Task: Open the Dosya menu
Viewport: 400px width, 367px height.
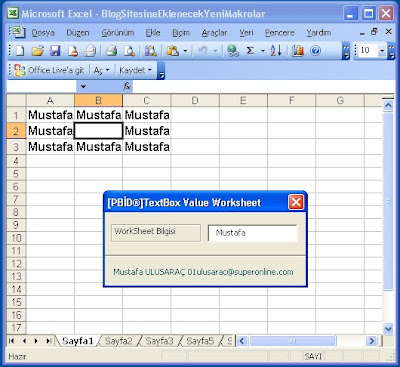Action: (x=43, y=33)
